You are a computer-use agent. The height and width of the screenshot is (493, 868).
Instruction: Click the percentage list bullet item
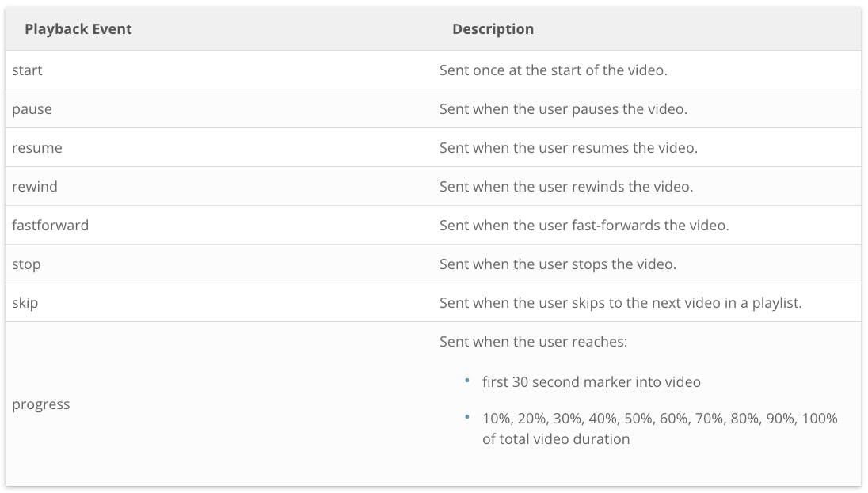[659, 428]
